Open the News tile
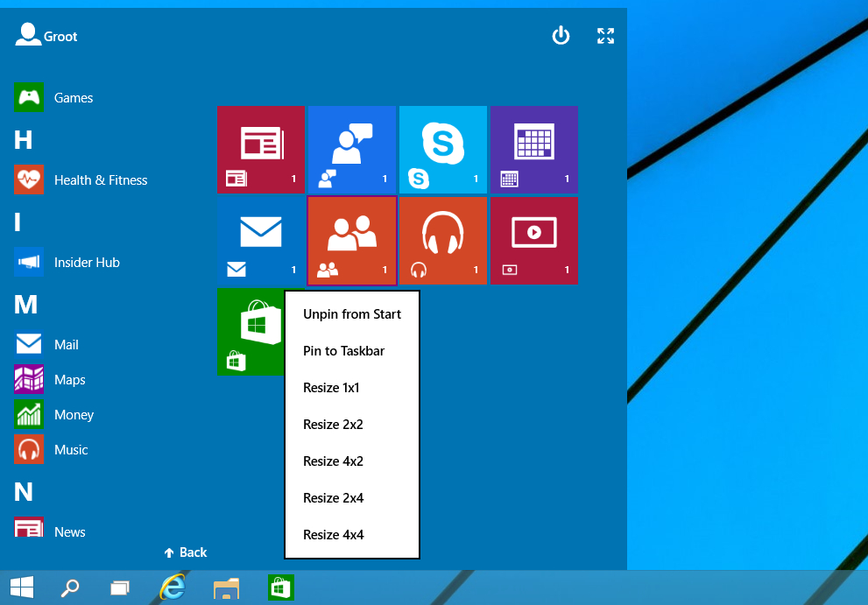Image resolution: width=868 pixels, height=605 pixels. pyautogui.click(x=261, y=150)
